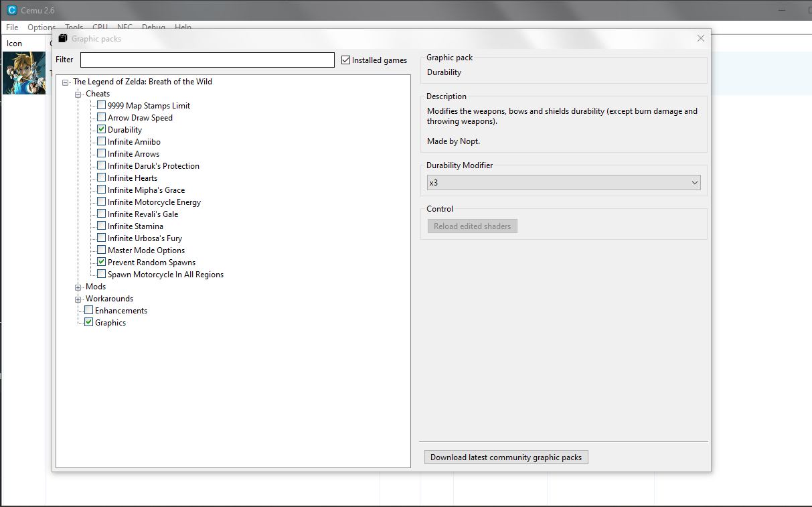The image size is (812, 507).
Task: Enable the Enhancements checkbox
Action: (88, 310)
